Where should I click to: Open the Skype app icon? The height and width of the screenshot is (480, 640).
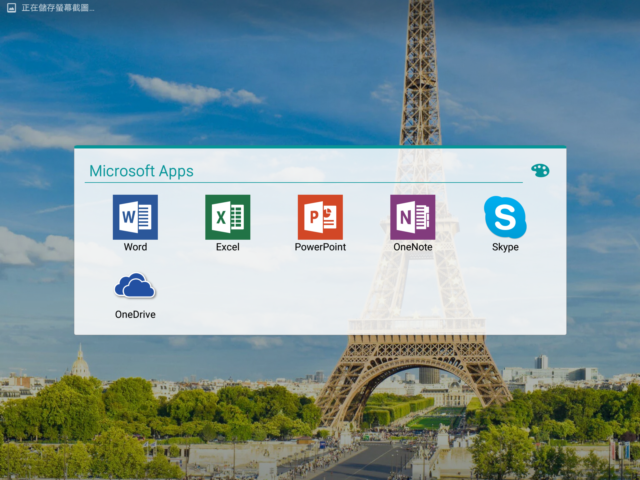click(x=505, y=217)
